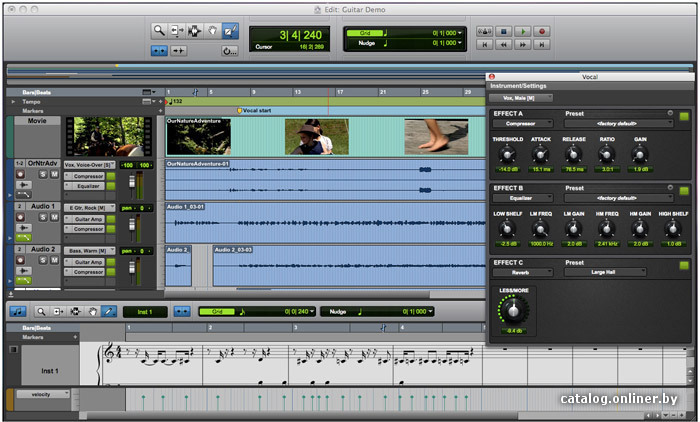Rewind using the transport button
This screenshot has height=422, width=700.
504,44
